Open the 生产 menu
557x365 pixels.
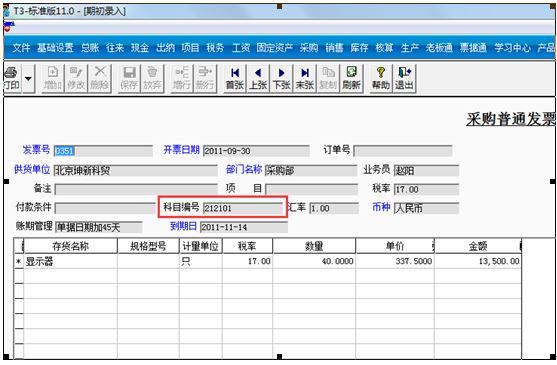(409, 48)
